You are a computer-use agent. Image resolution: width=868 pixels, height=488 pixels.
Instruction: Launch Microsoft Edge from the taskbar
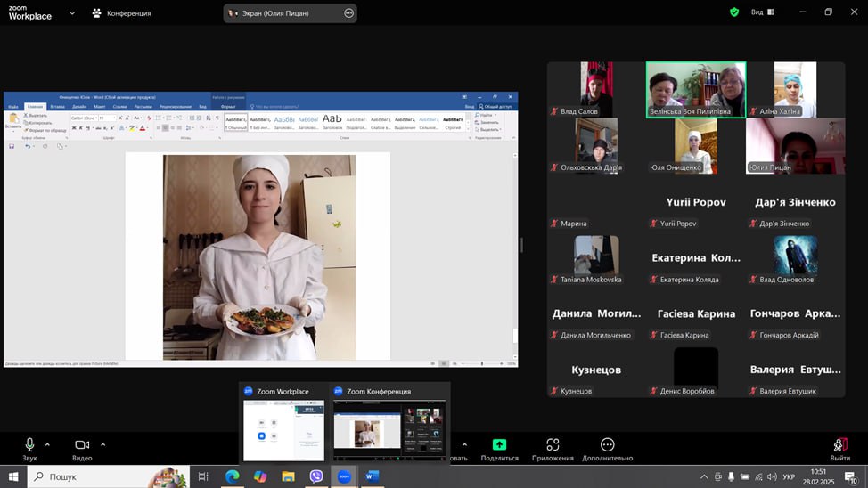point(232,476)
